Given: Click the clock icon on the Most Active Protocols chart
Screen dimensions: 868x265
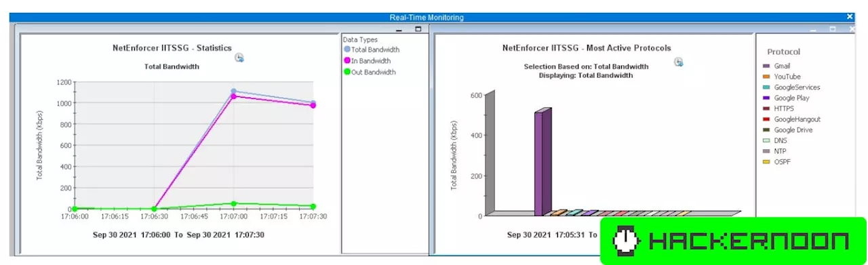Looking at the screenshot, I should (678, 62).
